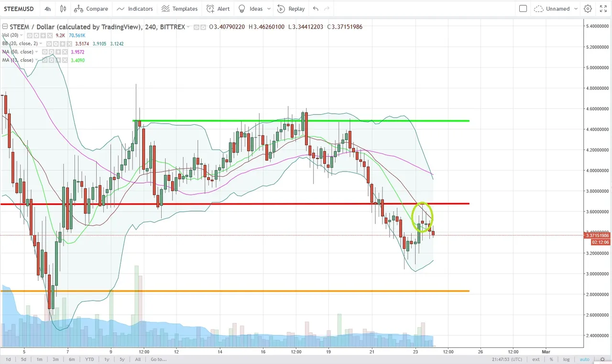This screenshot has height=364, width=612.
Task: Set the chart range to 5d
Action: click(x=23, y=359)
